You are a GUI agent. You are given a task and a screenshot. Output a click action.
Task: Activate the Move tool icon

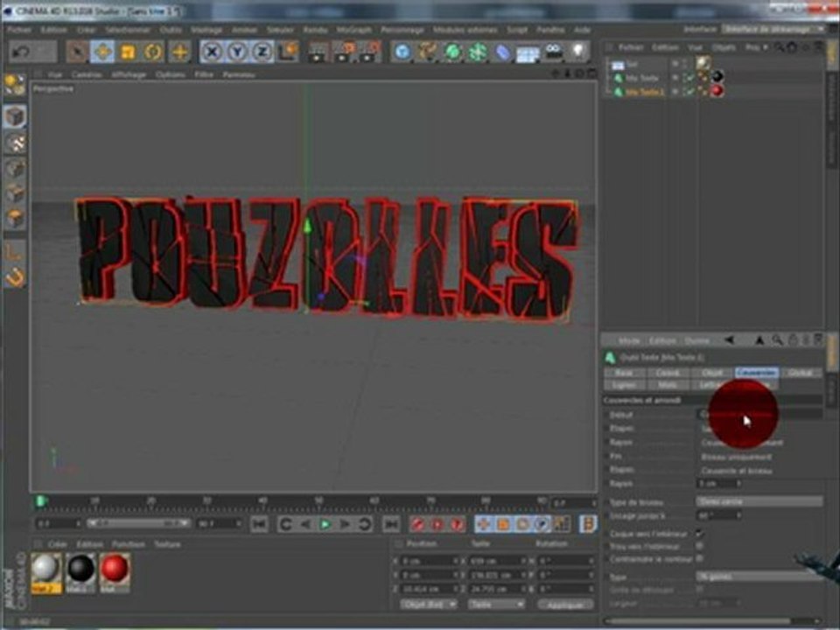click(102, 52)
